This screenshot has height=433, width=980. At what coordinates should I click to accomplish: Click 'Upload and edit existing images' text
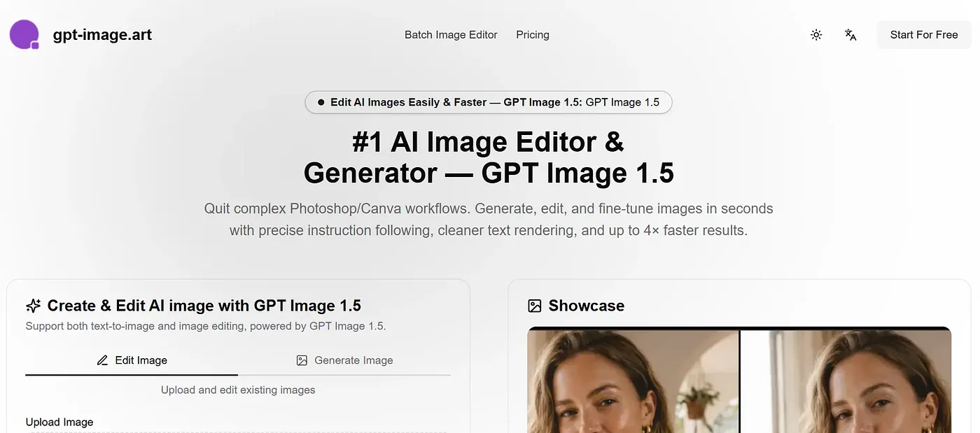coord(238,390)
